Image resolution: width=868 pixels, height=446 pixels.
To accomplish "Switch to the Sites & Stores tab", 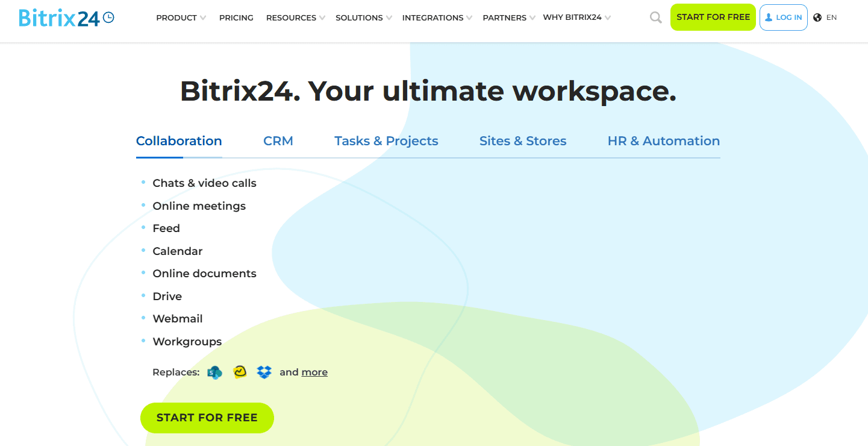I will click(x=523, y=141).
